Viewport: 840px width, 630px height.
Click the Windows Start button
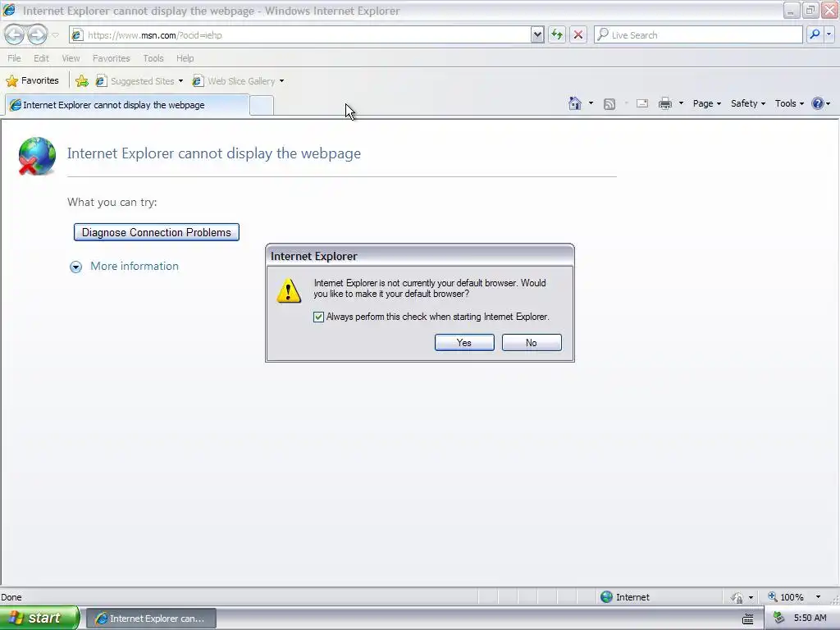39,618
